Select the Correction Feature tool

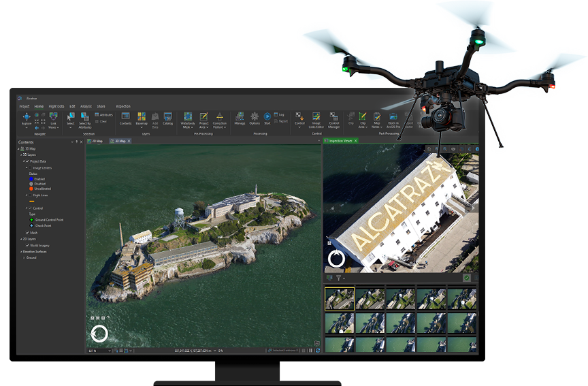[x=220, y=120]
